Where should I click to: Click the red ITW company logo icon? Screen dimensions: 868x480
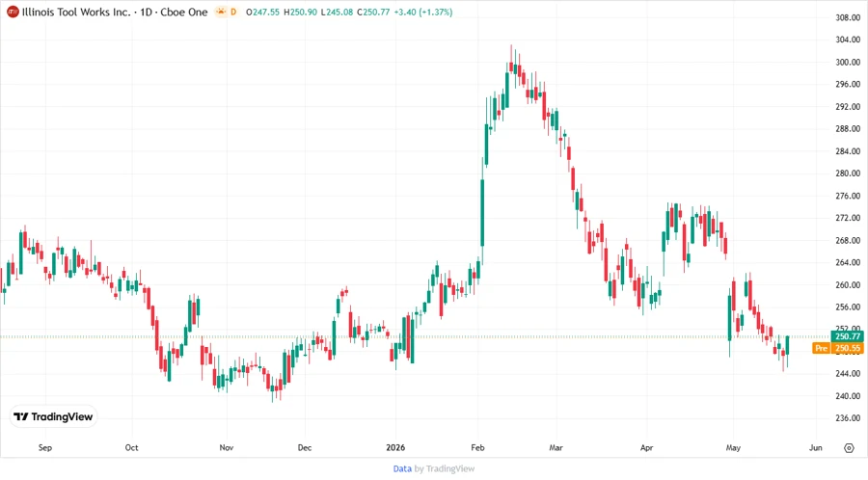coord(13,12)
